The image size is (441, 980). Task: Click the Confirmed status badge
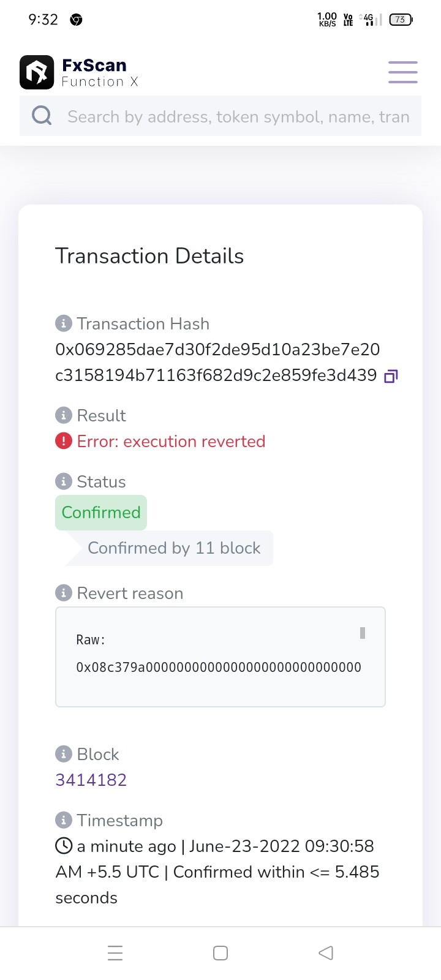(x=101, y=512)
